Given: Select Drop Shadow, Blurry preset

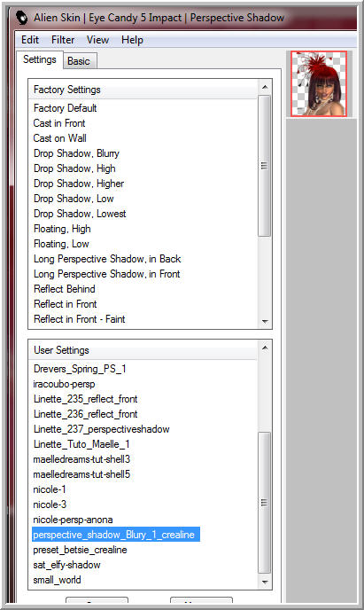Looking at the screenshot, I should pos(76,153).
